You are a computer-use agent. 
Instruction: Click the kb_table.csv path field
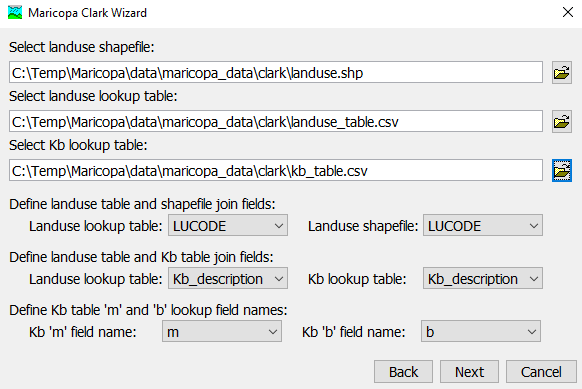point(276,171)
